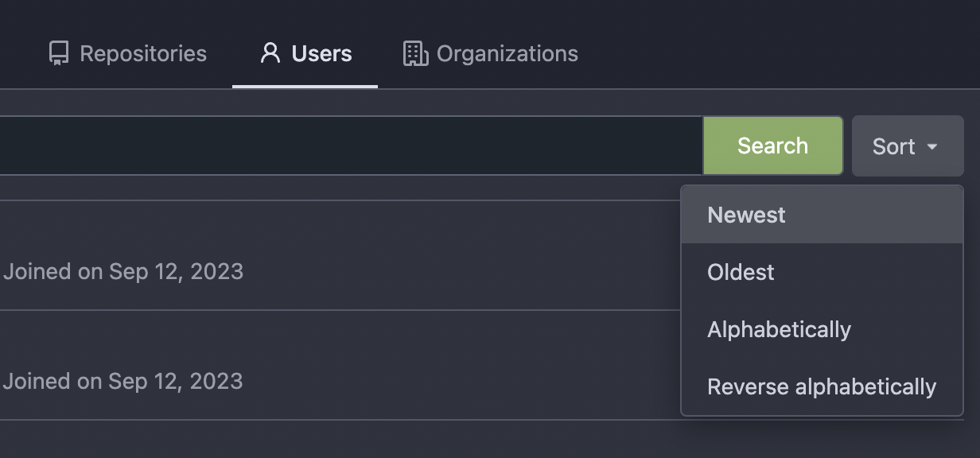Viewport: 980px width, 458px height.
Task: Click the second user's "Joined on" date
Action: [123, 381]
